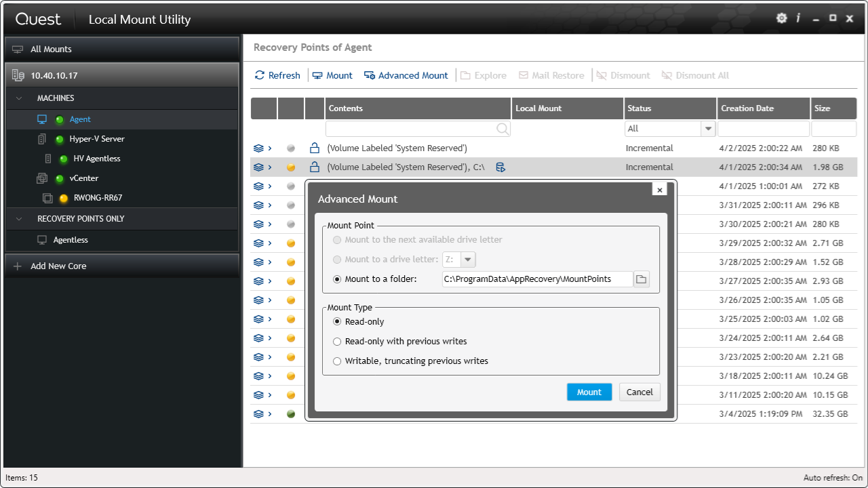Screen dimensions: 868x488
Task: Expand the 3/30/2025 recovery point chevron
Action: 270,224
